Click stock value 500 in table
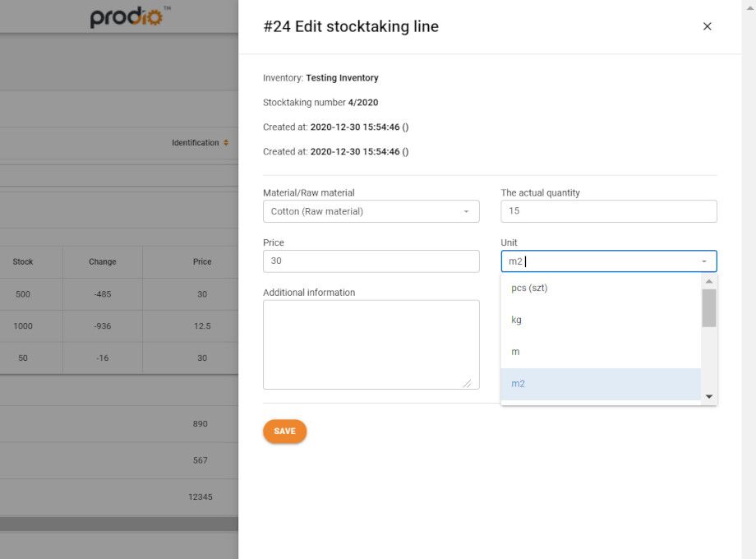Screen dimensions: 756x559 [x=23, y=294]
